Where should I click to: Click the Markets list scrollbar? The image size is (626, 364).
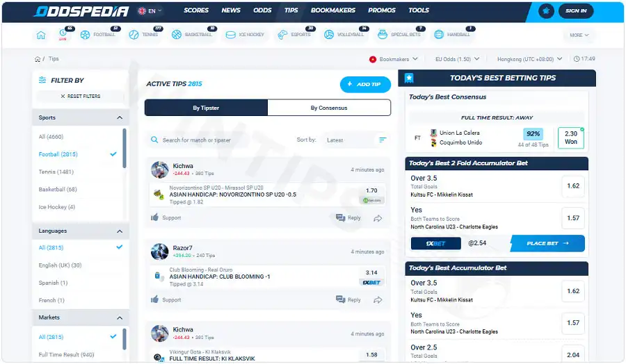tap(125, 339)
